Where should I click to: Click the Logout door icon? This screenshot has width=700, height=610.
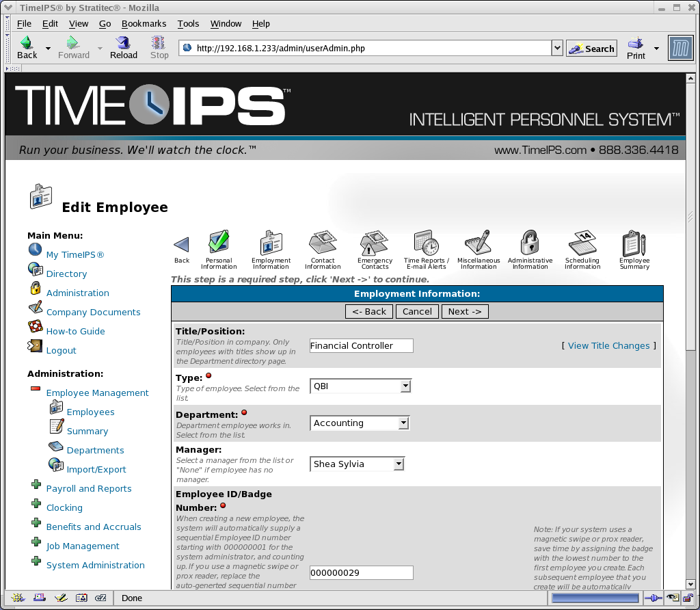(35, 345)
